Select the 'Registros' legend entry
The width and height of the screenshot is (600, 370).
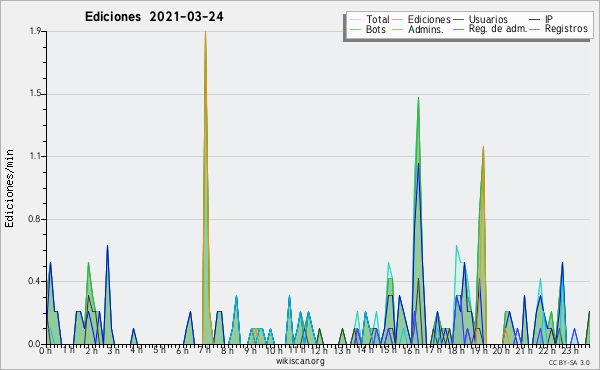click(566, 29)
